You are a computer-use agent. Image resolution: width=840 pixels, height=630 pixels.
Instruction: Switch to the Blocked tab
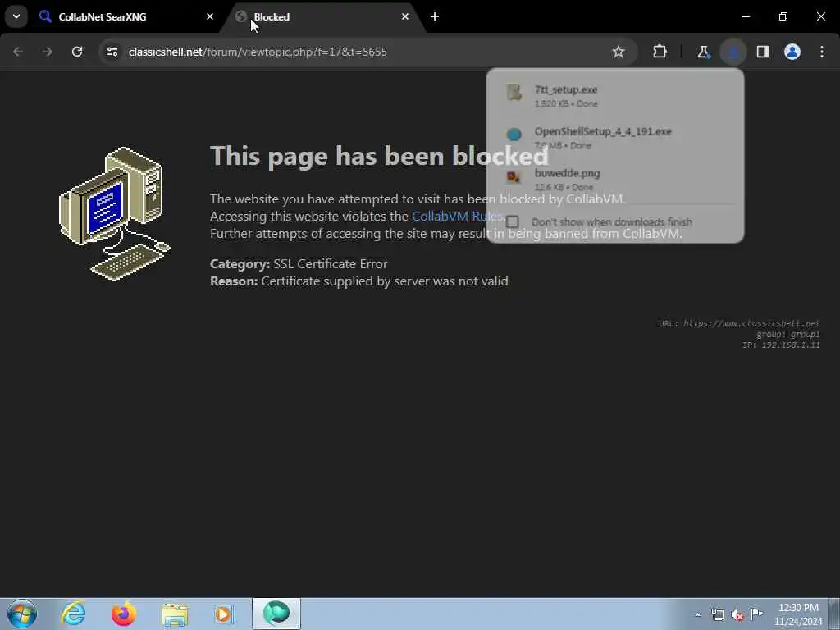click(x=324, y=16)
